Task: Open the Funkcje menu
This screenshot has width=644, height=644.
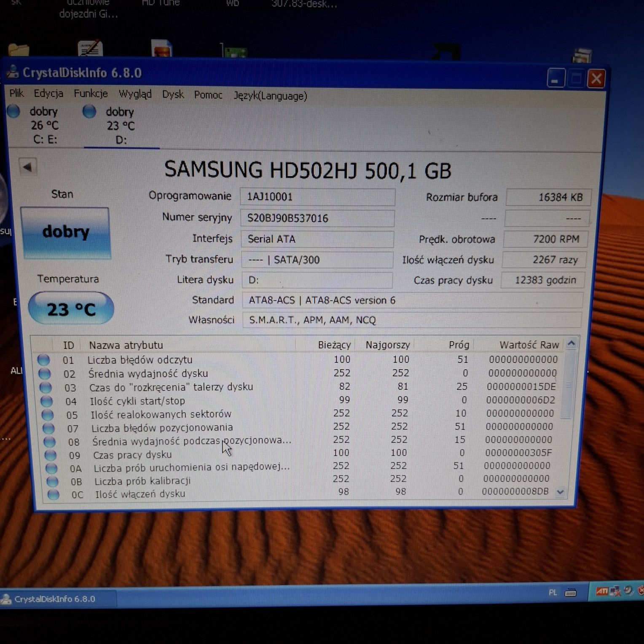Action: coord(91,94)
